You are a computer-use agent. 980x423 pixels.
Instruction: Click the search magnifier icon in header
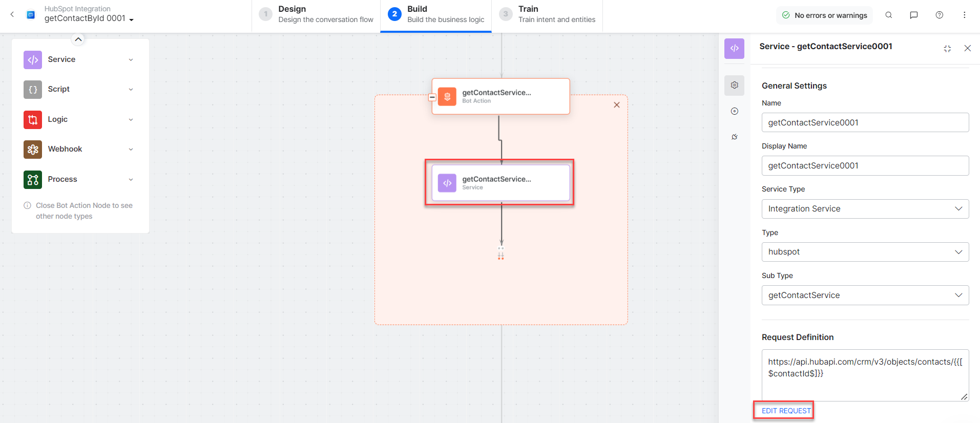tap(889, 15)
